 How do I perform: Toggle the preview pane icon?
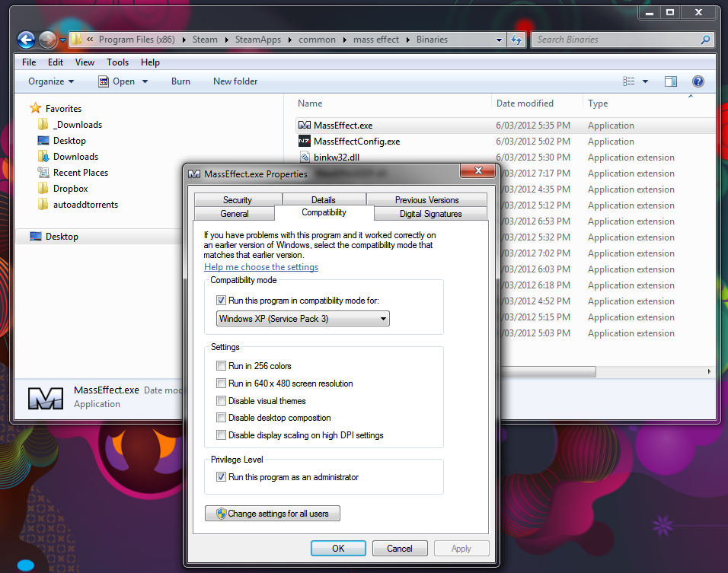(670, 81)
